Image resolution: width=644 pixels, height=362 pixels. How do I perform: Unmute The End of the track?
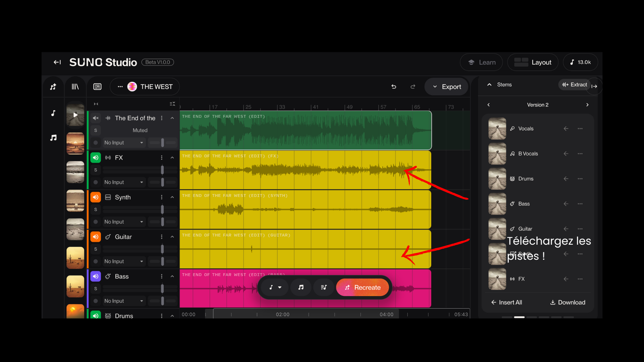coord(96,118)
